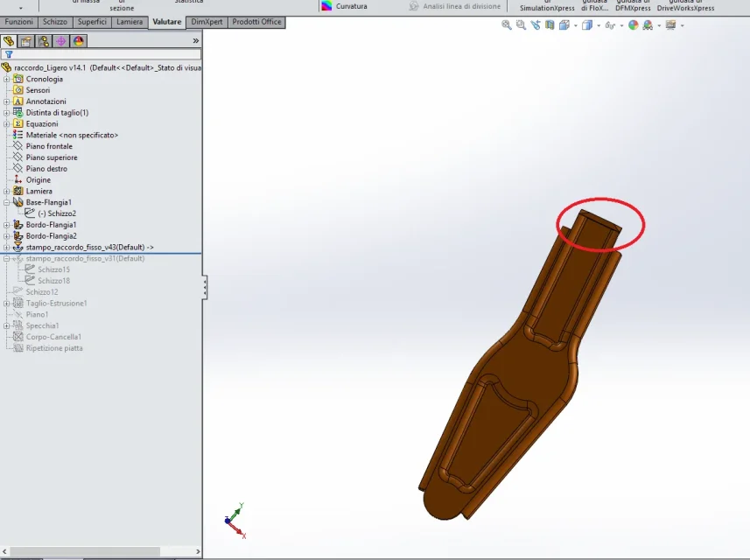
Task: Open the DisplayManager color sphere tab
Action: pyautogui.click(x=79, y=41)
